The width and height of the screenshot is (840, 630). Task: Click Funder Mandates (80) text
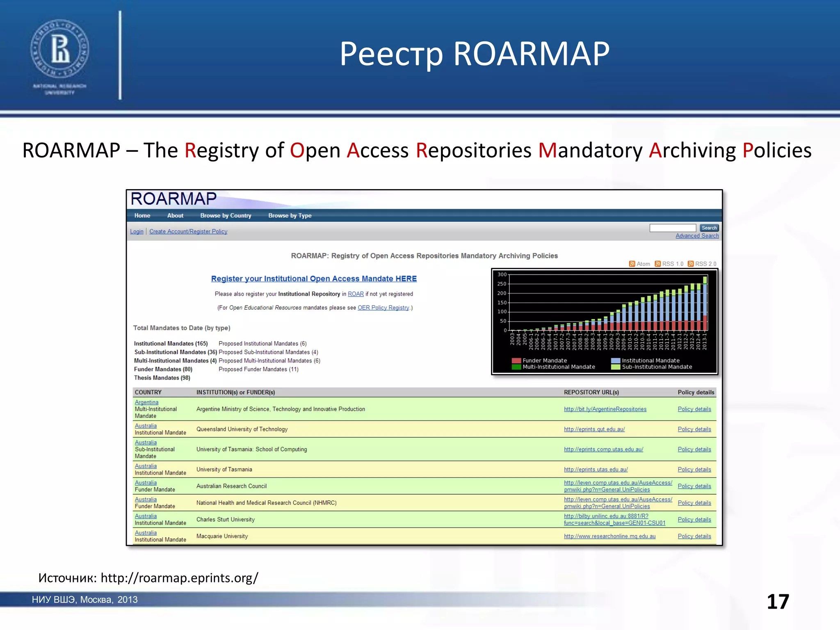(x=163, y=370)
